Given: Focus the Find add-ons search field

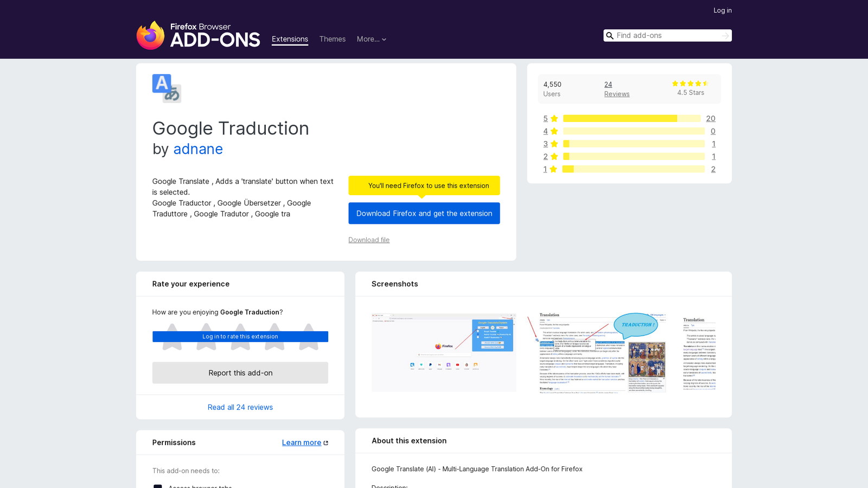Looking at the screenshot, I should click(668, 36).
